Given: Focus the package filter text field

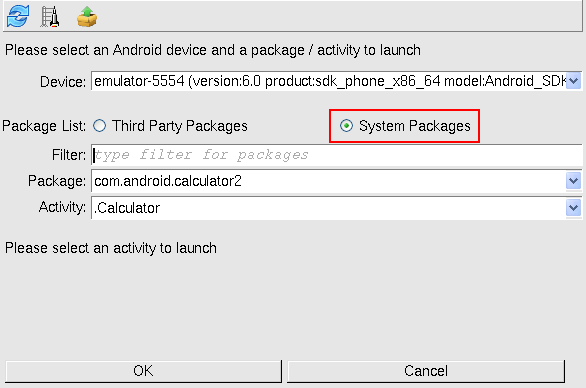Looking at the screenshot, I should pos(336,155).
